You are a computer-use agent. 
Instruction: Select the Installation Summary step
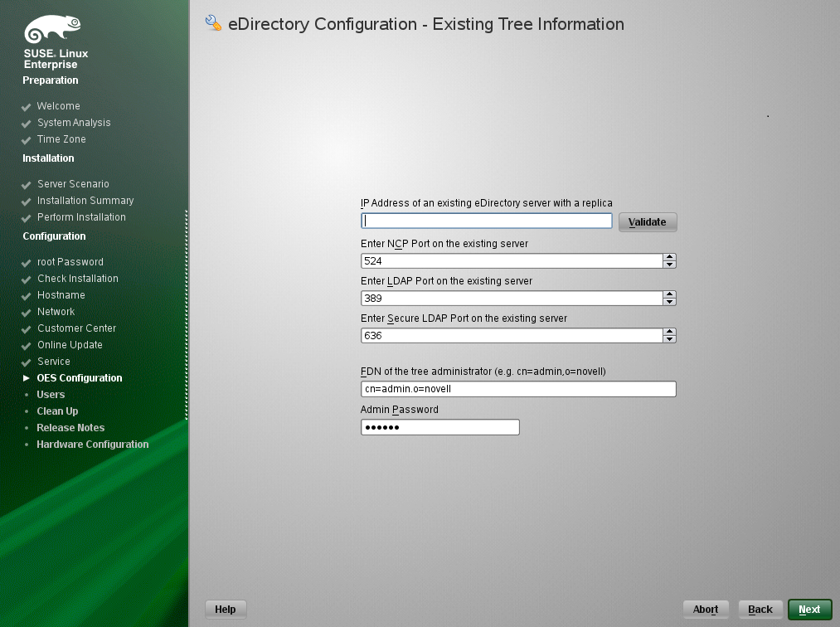tap(85, 201)
